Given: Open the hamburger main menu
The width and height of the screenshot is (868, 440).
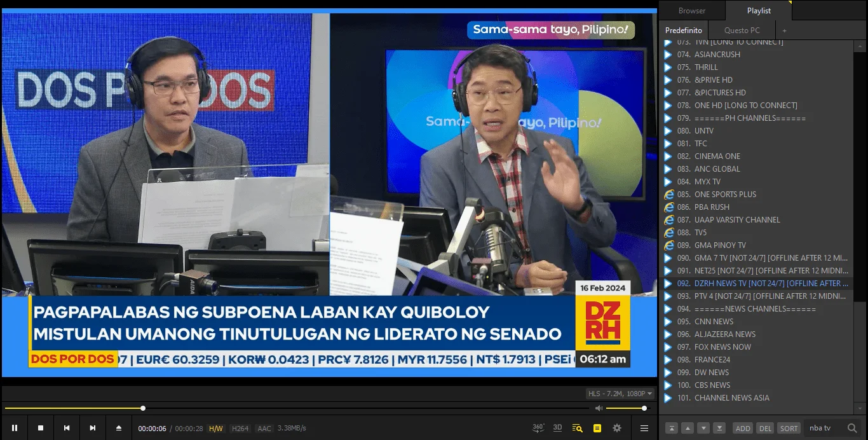Looking at the screenshot, I should click(x=644, y=428).
